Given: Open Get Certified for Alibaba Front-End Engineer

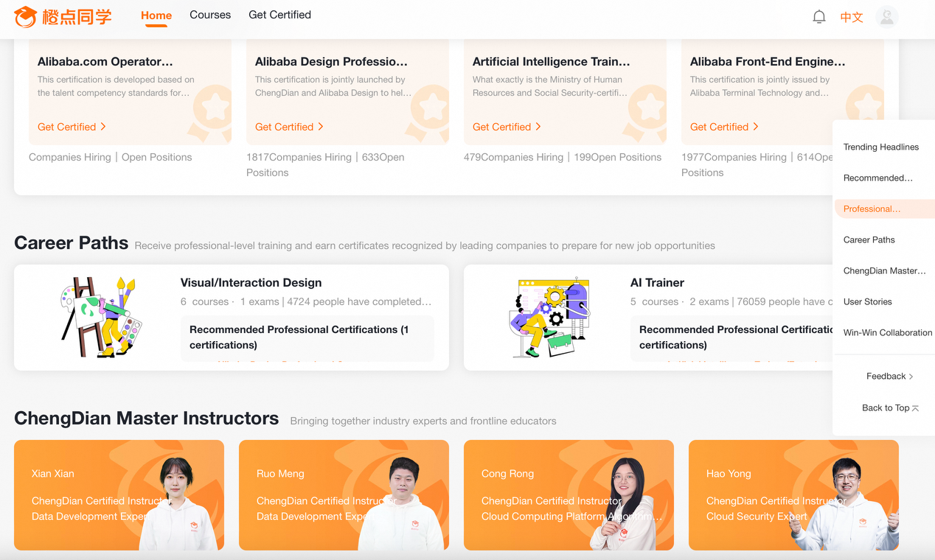Looking at the screenshot, I should (723, 127).
